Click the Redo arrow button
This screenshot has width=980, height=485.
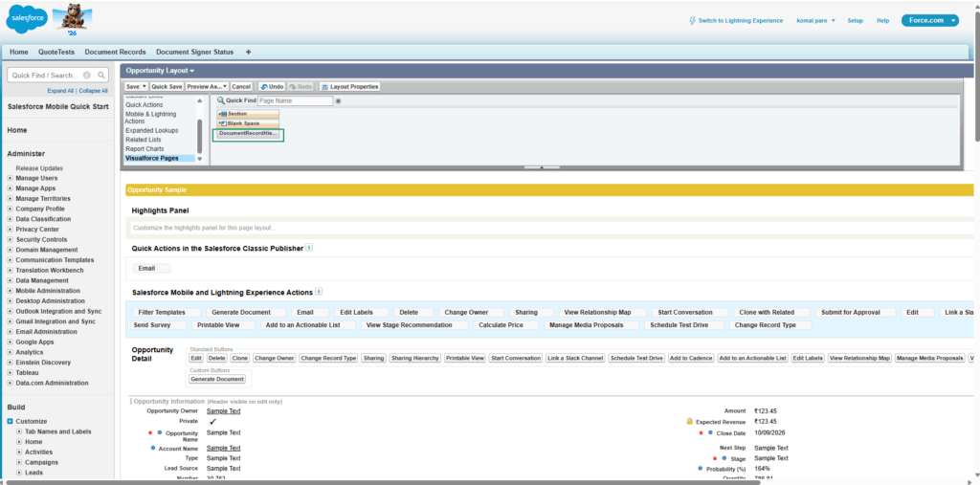coord(301,86)
